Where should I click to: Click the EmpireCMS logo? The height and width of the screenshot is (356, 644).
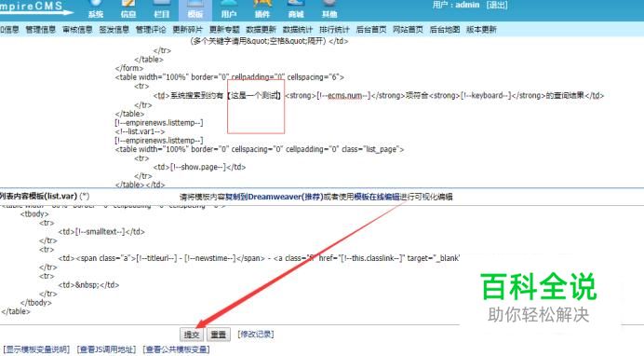(x=35, y=7)
